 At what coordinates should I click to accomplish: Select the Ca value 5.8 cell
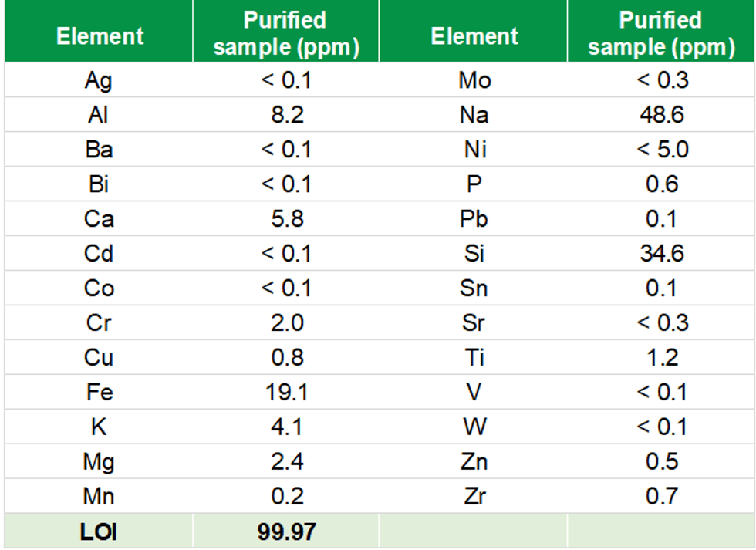coord(286,219)
